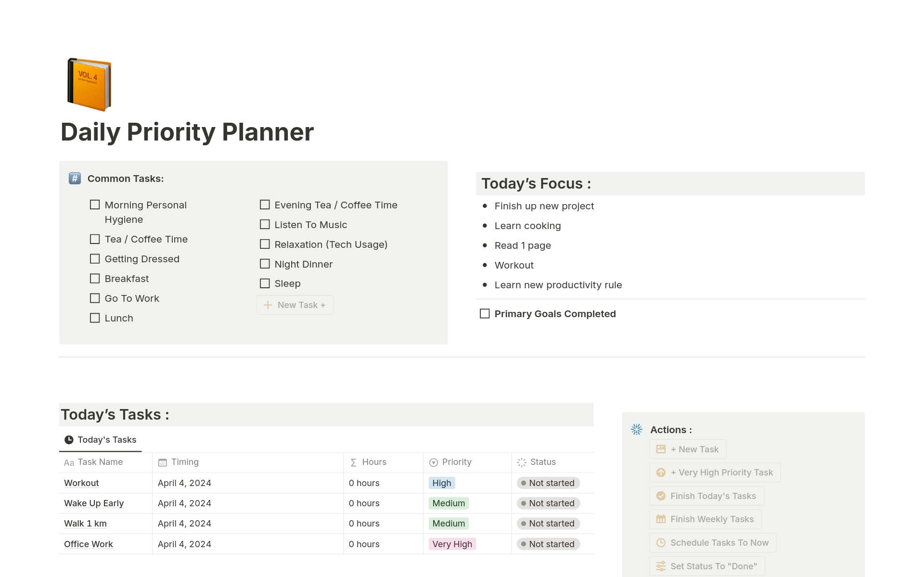
Task: Click the hashtag icon beside Common Tasks
Action: point(75,179)
